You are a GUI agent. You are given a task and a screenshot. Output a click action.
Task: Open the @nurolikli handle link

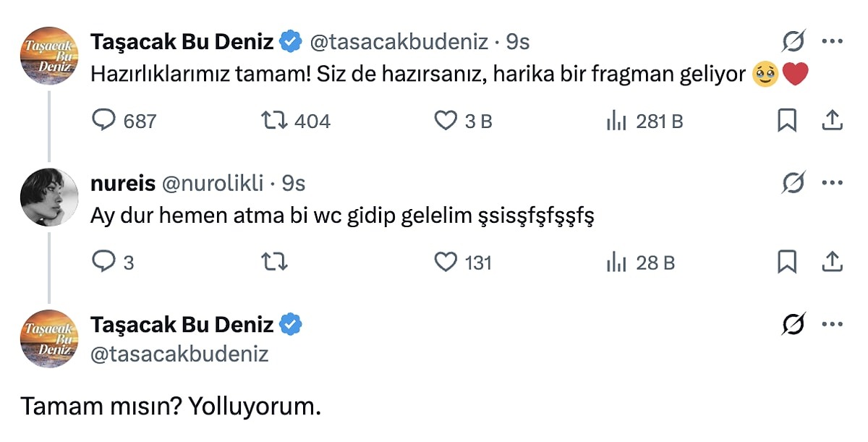(211, 184)
